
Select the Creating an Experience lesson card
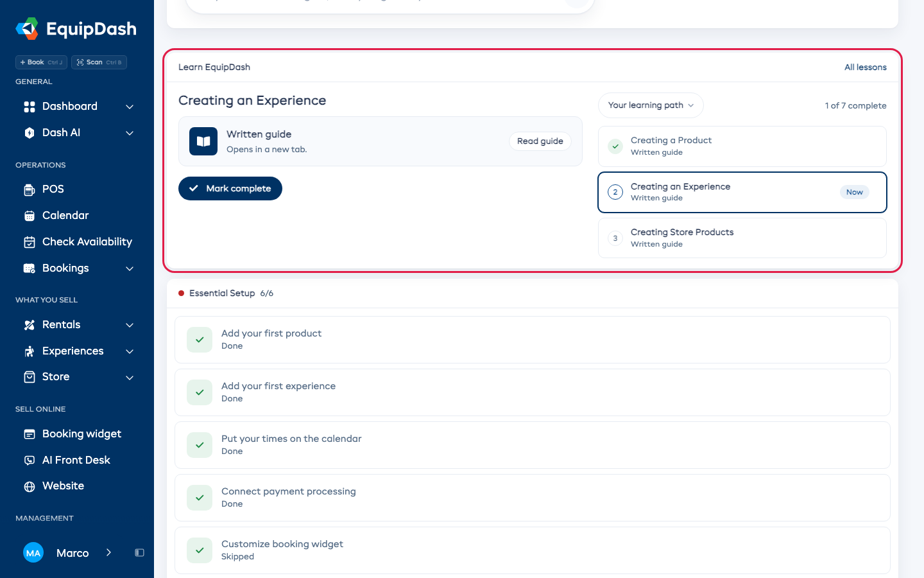tap(742, 192)
